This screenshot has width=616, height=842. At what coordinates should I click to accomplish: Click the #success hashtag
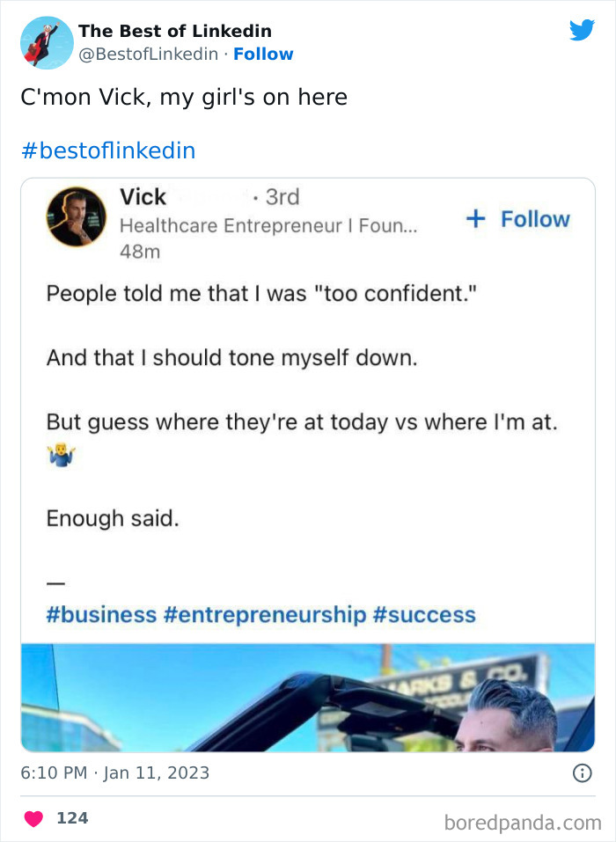pos(424,614)
